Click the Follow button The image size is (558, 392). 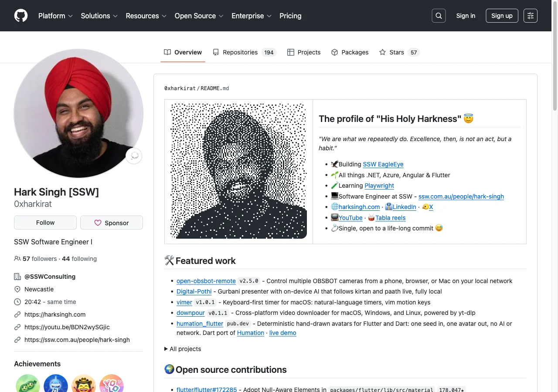click(x=45, y=223)
